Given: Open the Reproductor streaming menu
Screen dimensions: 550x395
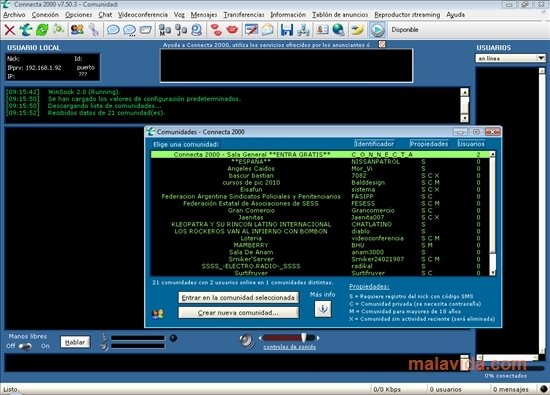Looking at the screenshot, I should pyautogui.click(x=407, y=15).
